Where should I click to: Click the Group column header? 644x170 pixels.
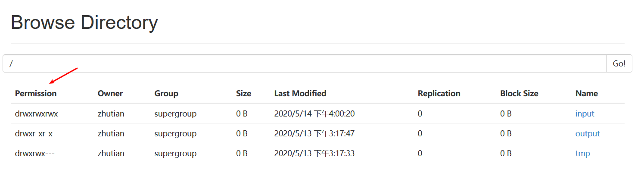(x=166, y=94)
